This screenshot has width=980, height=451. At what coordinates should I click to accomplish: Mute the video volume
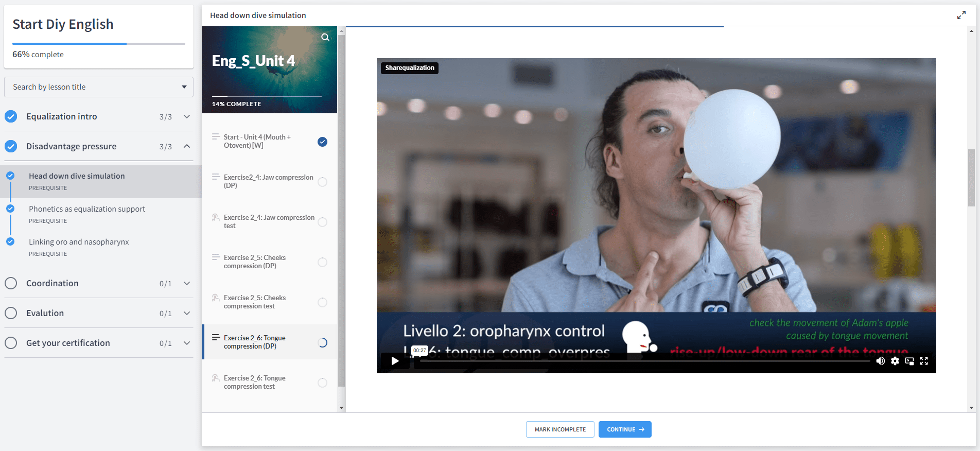point(881,361)
